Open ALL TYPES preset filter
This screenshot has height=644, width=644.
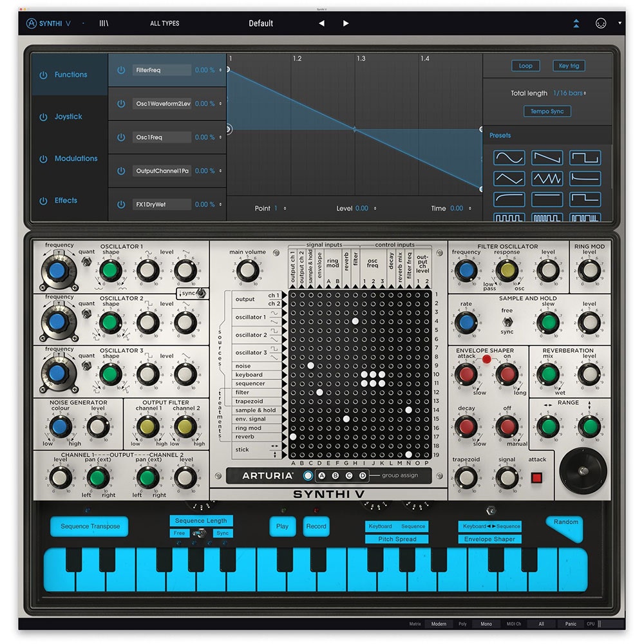pos(164,23)
